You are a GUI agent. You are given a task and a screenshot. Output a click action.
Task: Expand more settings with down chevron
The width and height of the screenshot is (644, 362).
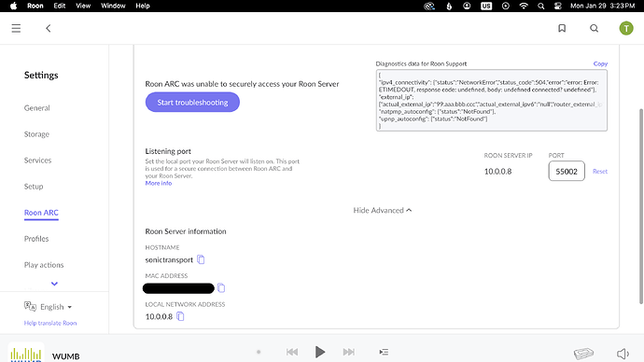[x=54, y=284]
